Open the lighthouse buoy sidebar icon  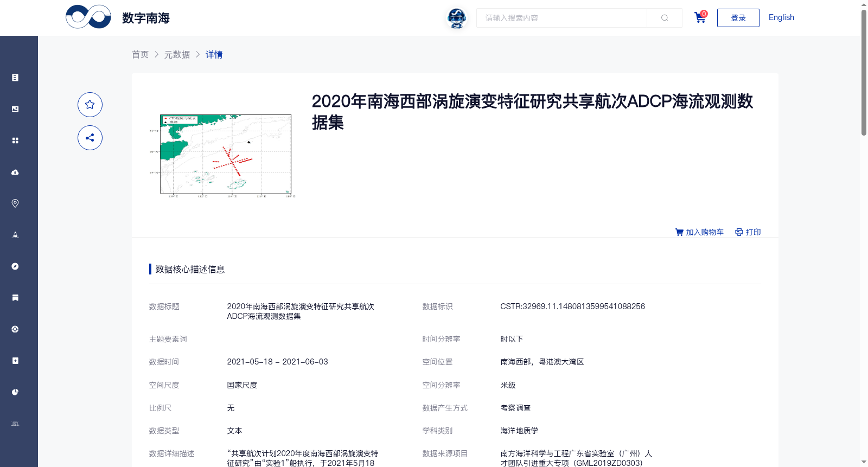15,235
